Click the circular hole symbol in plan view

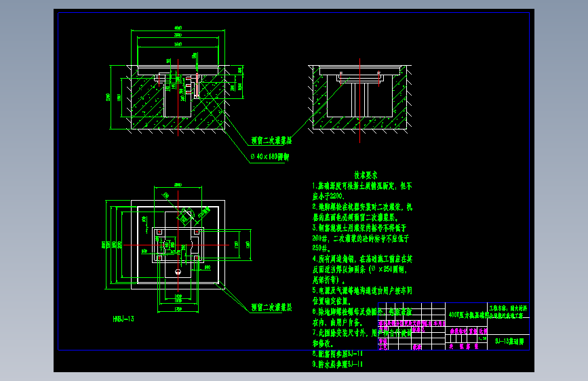(x=178, y=273)
